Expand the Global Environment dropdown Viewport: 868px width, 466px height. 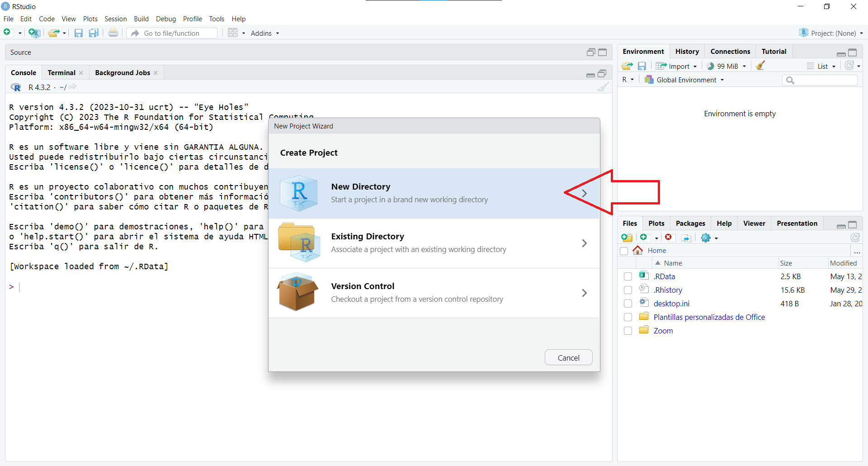click(685, 80)
